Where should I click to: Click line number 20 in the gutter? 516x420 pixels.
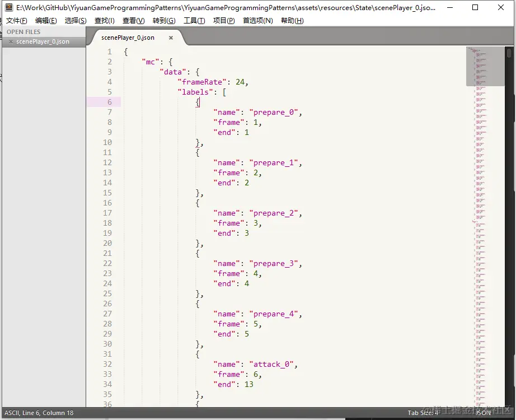pyautogui.click(x=107, y=243)
